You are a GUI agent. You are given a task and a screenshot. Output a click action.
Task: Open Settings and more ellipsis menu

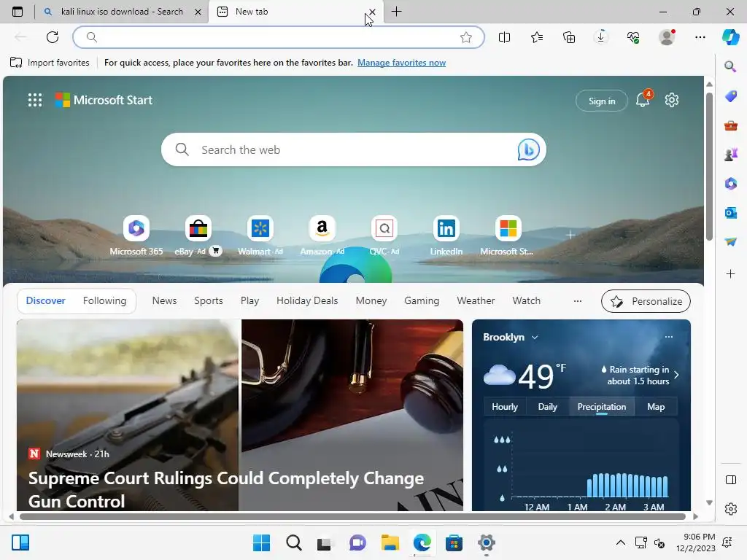700,37
